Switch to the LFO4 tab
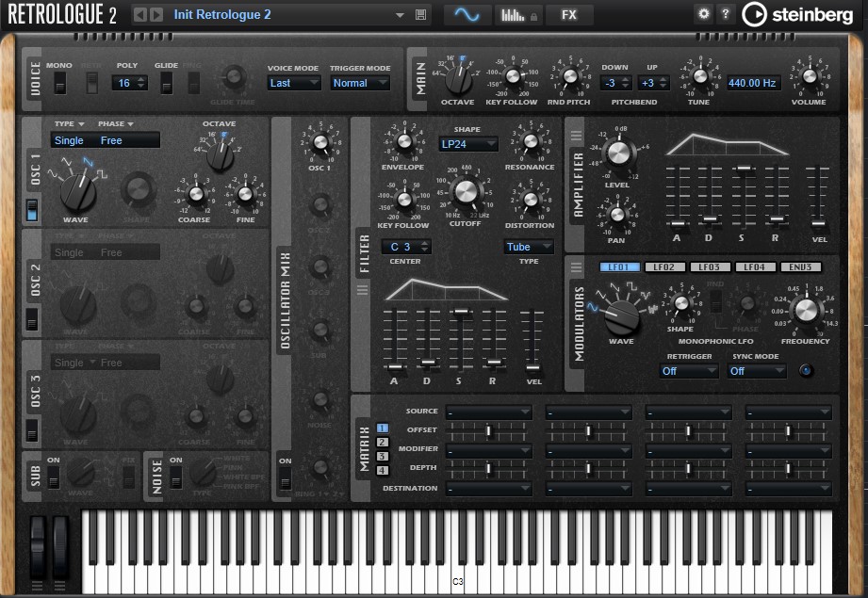Viewport: 868px width, 598px height. tap(755, 267)
